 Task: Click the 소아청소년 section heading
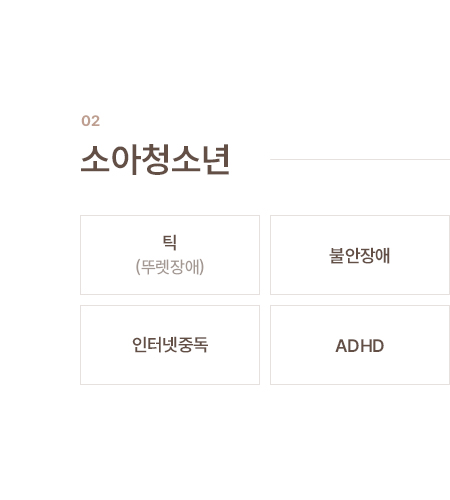[x=155, y=160]
